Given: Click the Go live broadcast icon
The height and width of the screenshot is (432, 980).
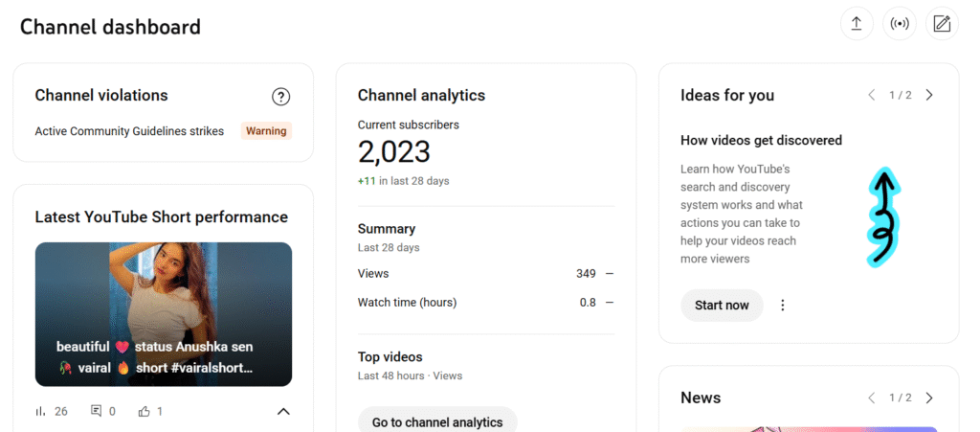Looking at the screenshot, I should (x=900, y=24).
